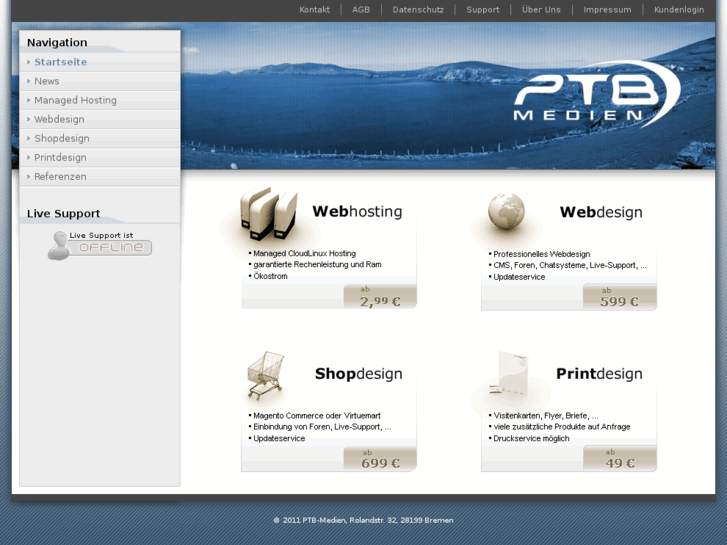Open News in the navigation sidebar
Image resolution: width=727 pixels, height=545 pixels.
(46, 81)
